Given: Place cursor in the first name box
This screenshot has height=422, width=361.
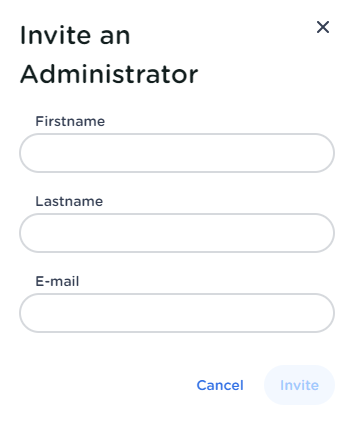Looking at the screenshot, I should (177, 153).
